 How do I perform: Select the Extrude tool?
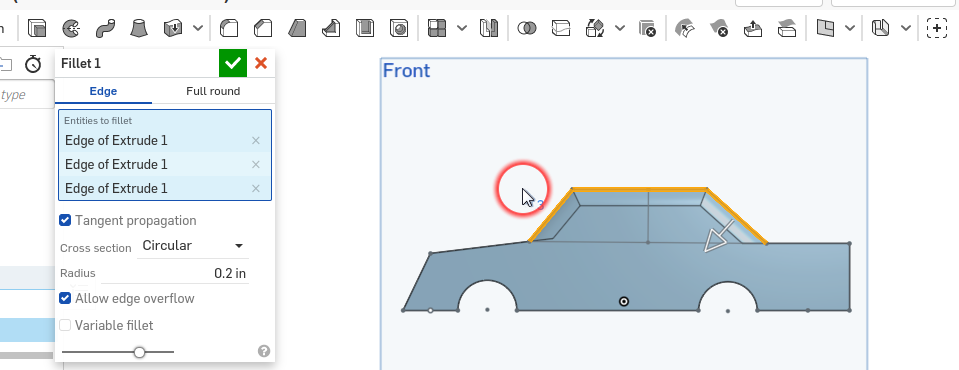37,28
